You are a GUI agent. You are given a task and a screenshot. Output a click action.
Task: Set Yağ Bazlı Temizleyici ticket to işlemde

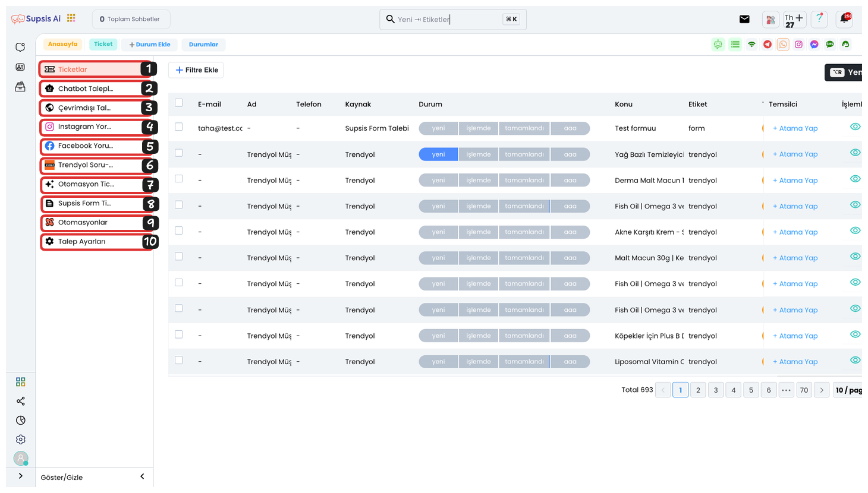tap(478, 154)
